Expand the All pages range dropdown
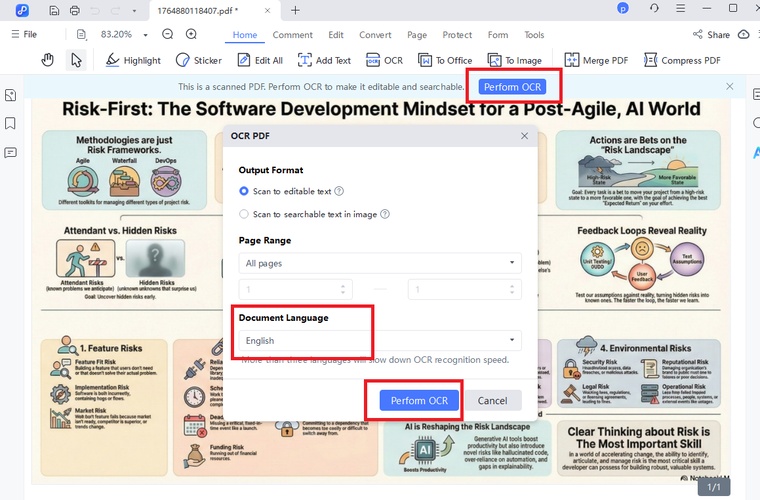 (x=380, y=263)
